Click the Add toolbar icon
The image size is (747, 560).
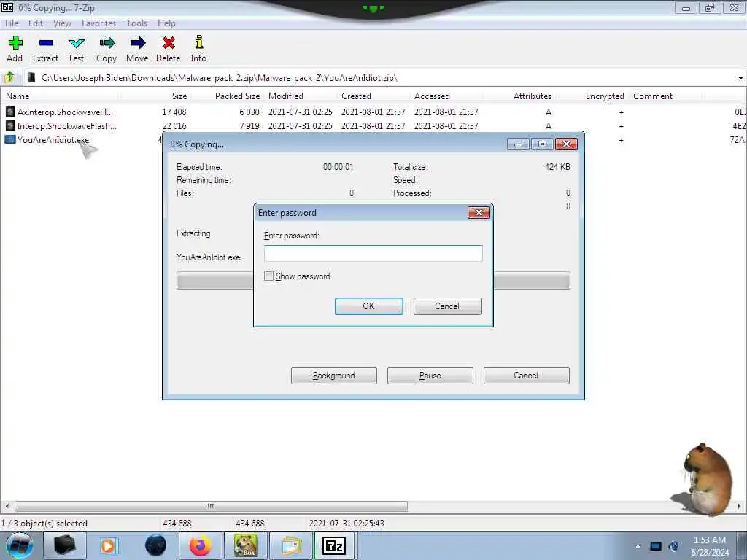(15, 43)
